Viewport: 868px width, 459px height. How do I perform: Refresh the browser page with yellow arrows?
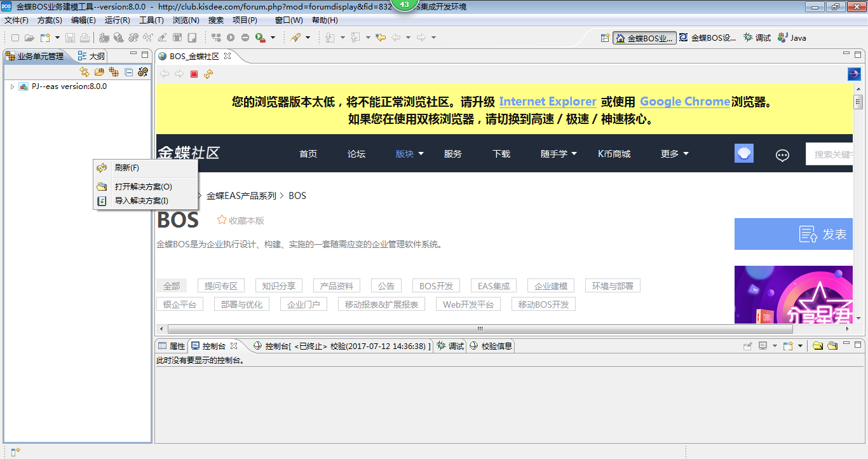tap(208, 74)
